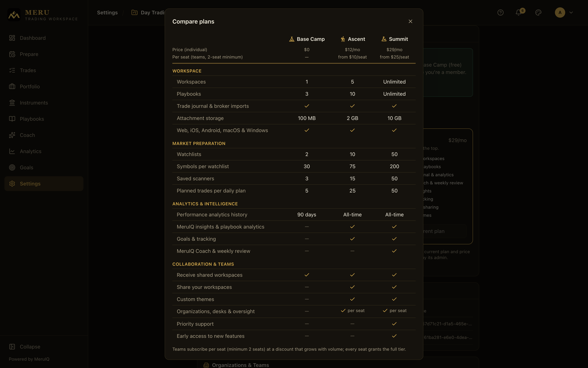Screen dimensions: 588x368
Task: Click the Analytics label in sidebar
Action: pos(31,151)
